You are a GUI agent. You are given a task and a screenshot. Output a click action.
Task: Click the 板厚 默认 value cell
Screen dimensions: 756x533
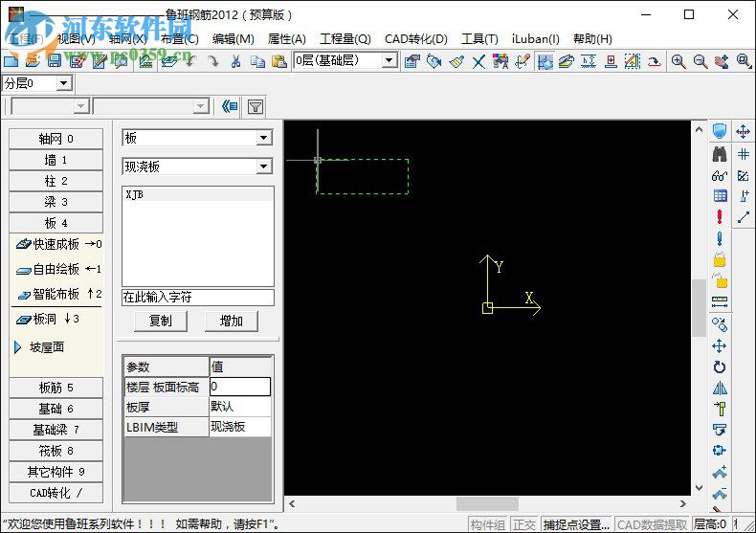240,407
